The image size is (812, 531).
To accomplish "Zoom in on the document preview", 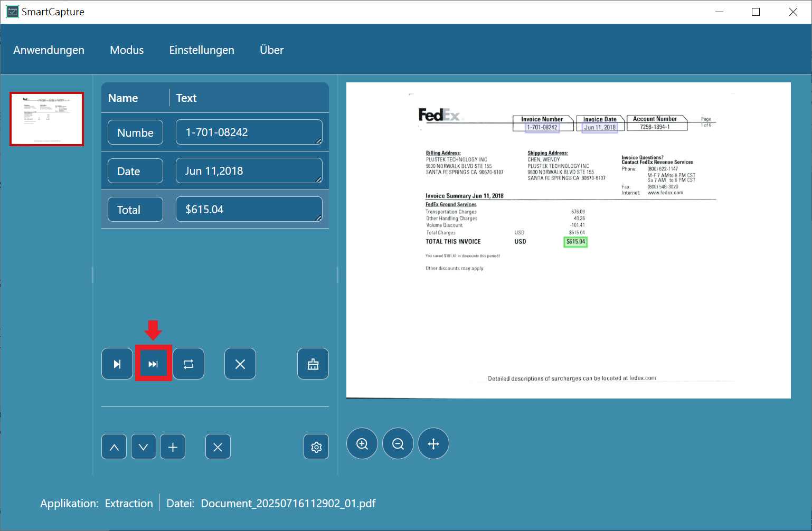I will (362, 444).
